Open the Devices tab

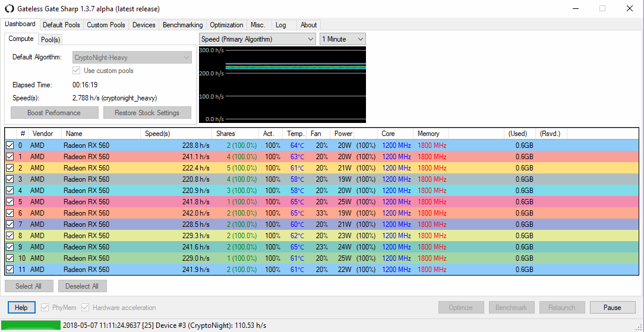144,25
